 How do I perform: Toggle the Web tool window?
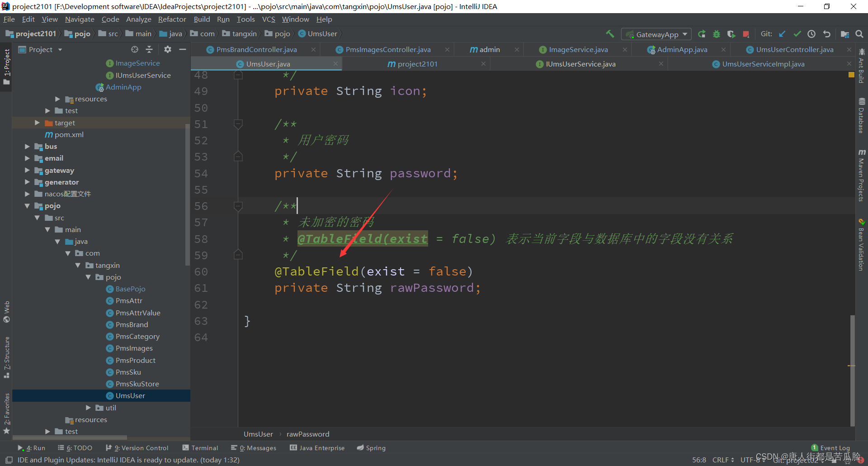coord(6,312)
